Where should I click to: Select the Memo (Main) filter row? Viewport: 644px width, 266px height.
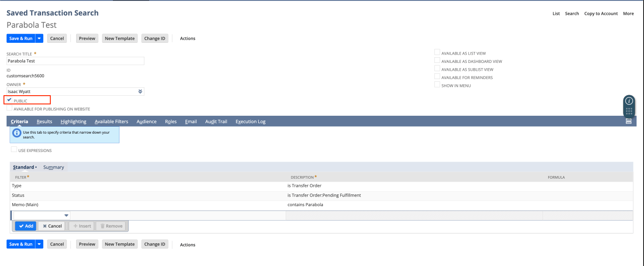[x=322, y=205]
